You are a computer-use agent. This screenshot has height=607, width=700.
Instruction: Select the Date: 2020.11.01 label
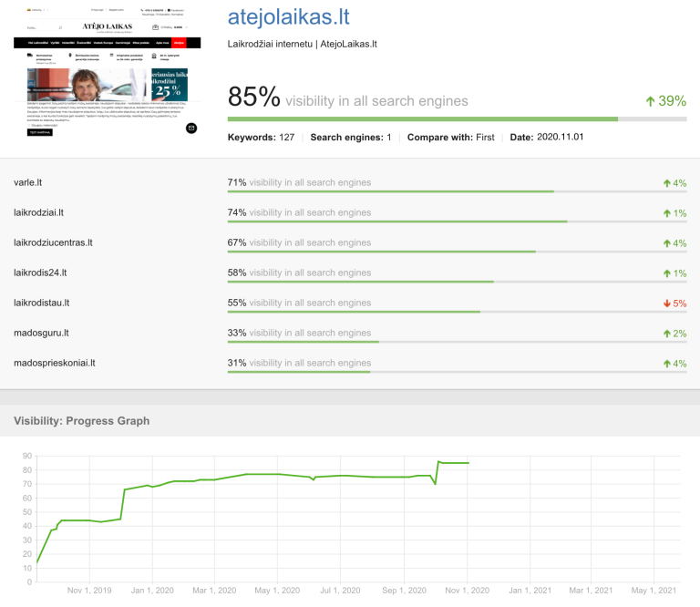point(547,137)
